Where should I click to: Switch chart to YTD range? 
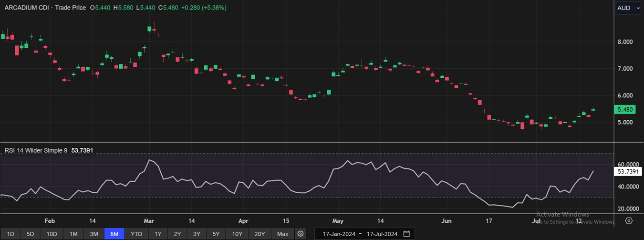tap(136, 234)
